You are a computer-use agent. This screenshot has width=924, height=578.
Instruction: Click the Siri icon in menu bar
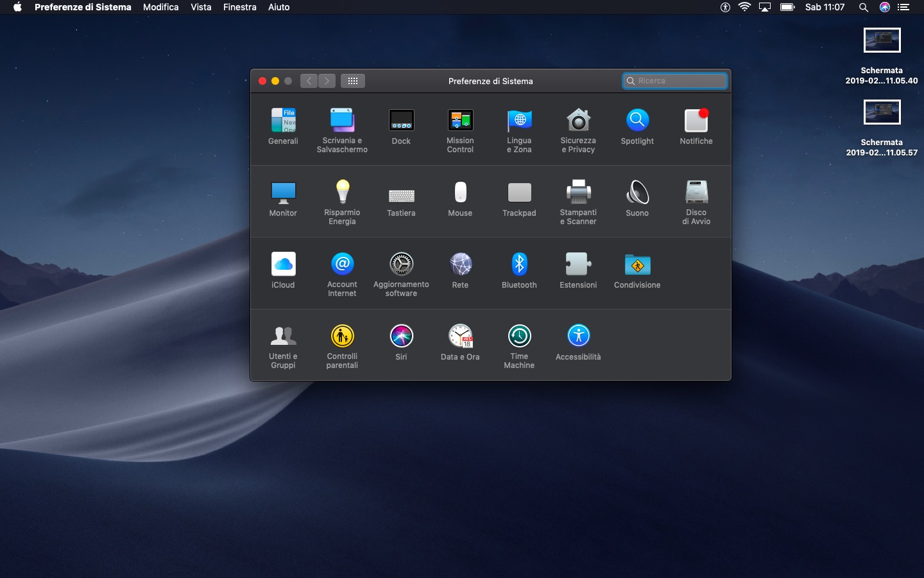pos(885,7)
